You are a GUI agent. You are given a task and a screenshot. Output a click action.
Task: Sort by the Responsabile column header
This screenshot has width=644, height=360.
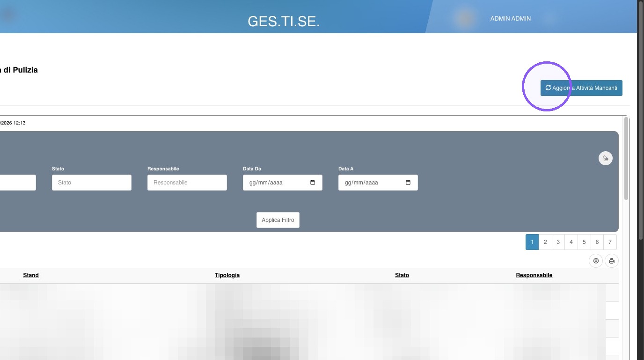(x=534, y=275)
